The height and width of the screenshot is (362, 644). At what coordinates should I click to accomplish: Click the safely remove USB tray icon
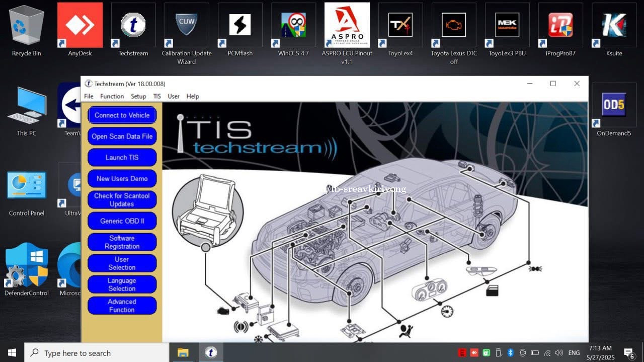(x=498, y=353)
